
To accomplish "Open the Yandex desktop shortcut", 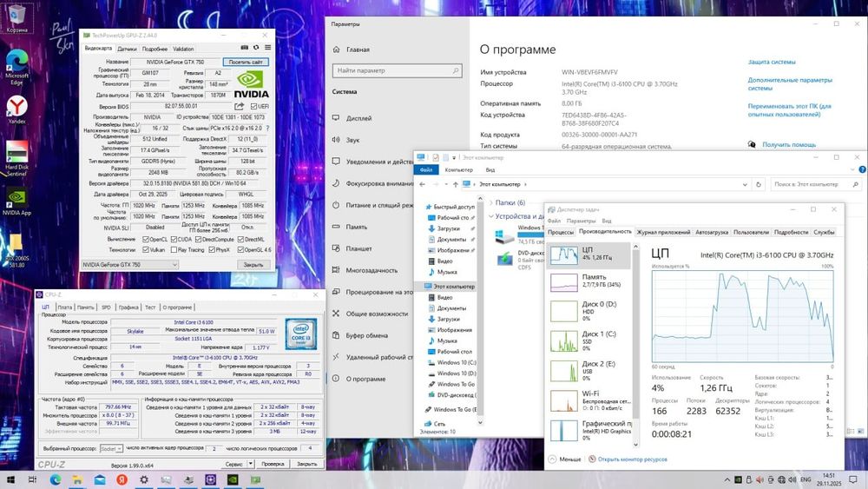I will pos(16,109).
